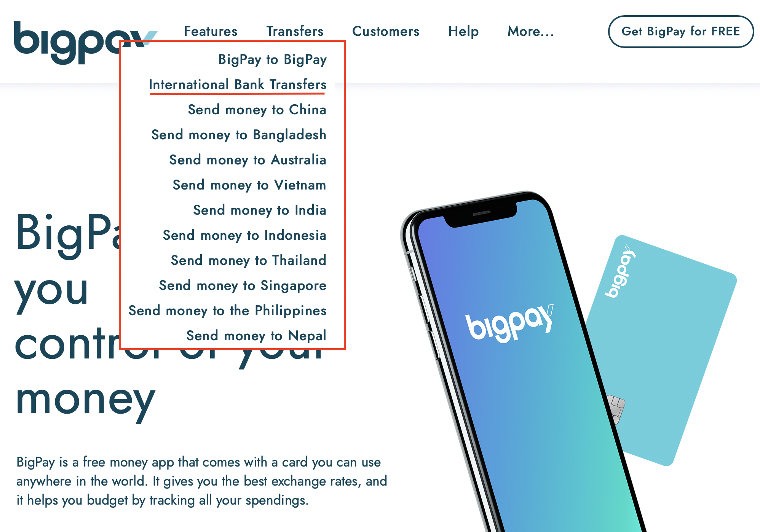Screen dimensions: 760x532
Task: Choose Send money to Nepal
Action: [256, 336]
